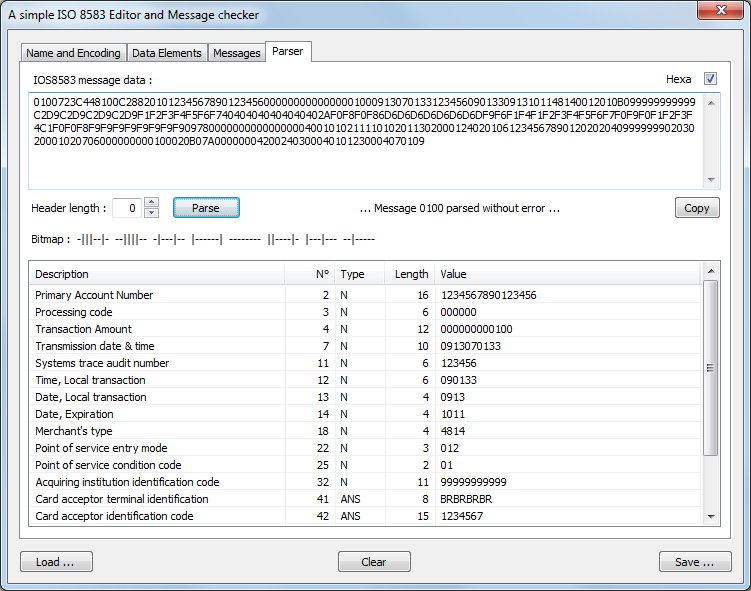Select the Parser tab

point(288,51)
